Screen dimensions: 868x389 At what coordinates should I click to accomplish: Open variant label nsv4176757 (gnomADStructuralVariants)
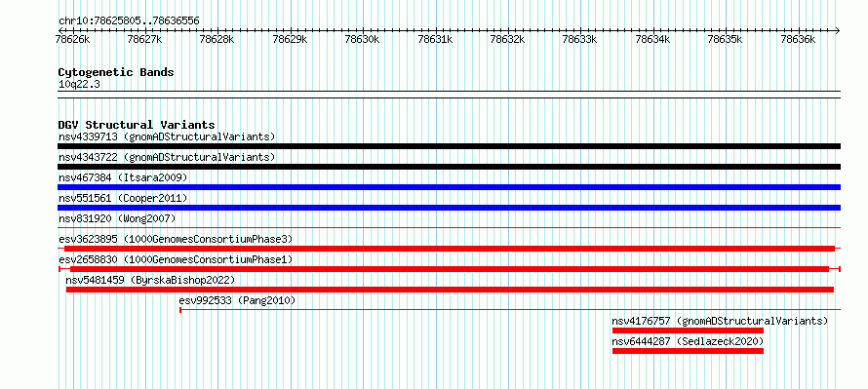pyautogui.click(x=720, y=321)
